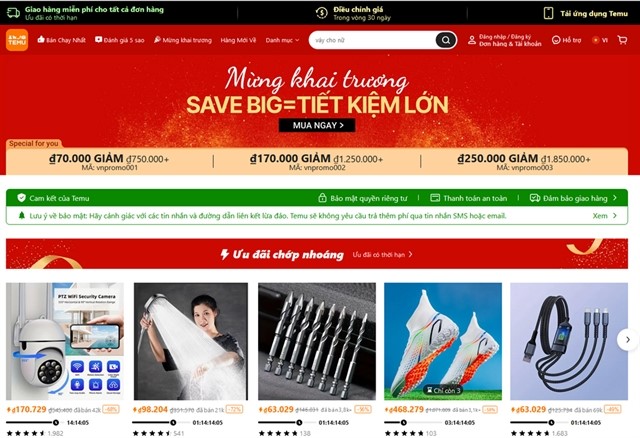Click in the search input field
Image resolution: width=640 pixels, height=438 pixels.
pos(373,40)
